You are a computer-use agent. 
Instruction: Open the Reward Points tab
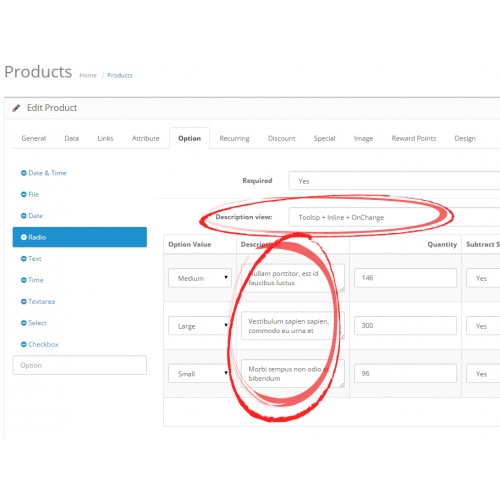pos(414,138)
